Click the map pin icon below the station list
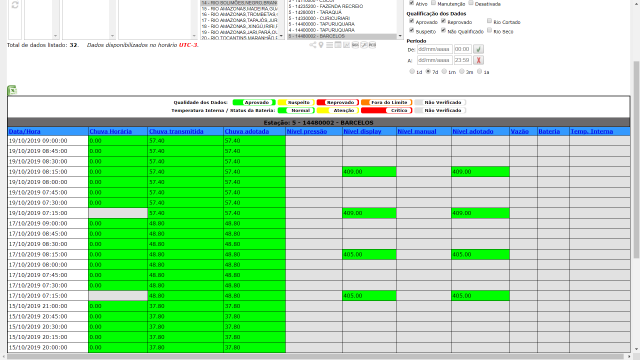The image size is (640, 360). click(x=321, y=45)
